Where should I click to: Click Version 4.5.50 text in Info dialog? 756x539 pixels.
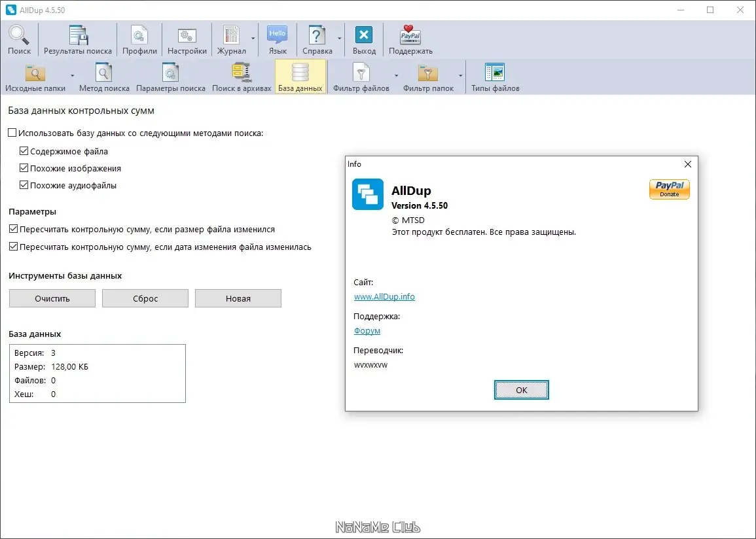(x=420, y=205)
